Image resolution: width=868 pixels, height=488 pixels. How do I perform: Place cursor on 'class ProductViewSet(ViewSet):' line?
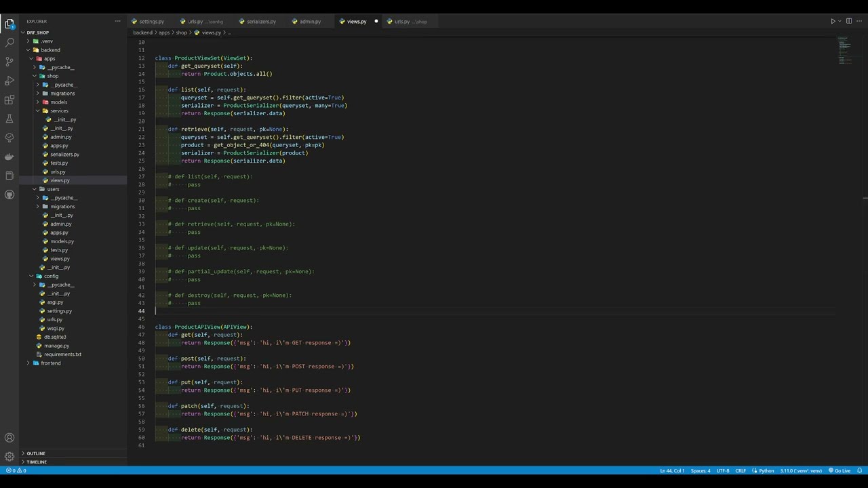203,58
